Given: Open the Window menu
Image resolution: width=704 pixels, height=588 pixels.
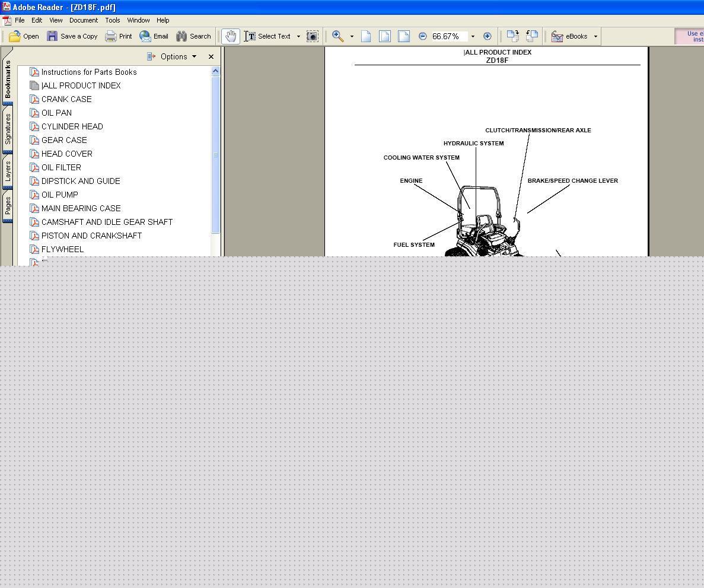Looking at the screenshot, I should [x=138, y=20].
